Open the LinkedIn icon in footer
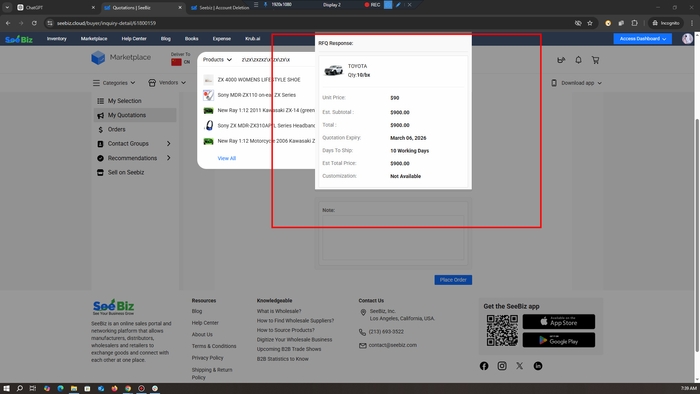This screenshot has width=700, height=394. [x=538, y=366]
